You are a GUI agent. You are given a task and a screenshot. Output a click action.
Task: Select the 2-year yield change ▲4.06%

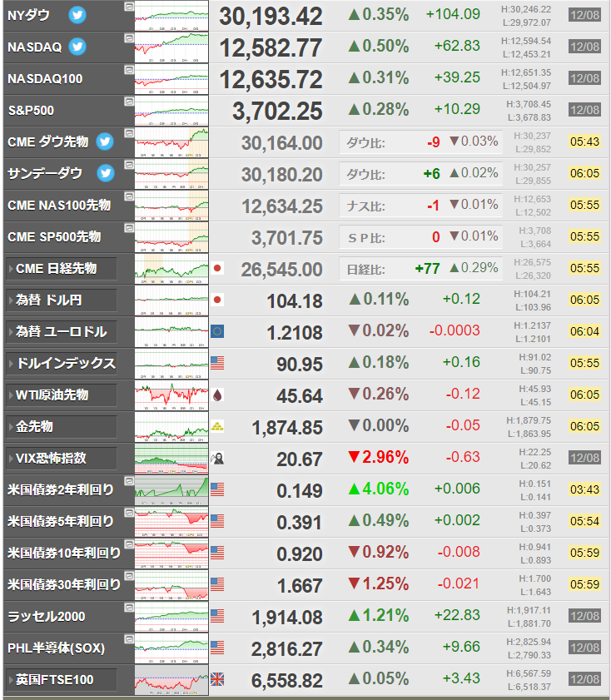pos(379,489)
